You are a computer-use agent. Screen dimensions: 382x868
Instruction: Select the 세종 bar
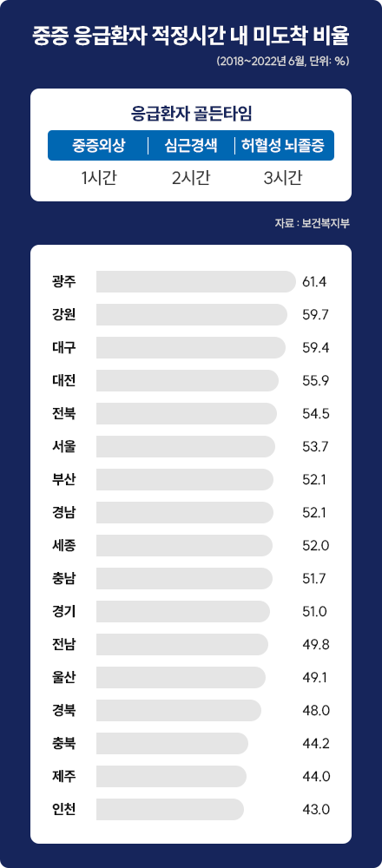click(184, 545)
